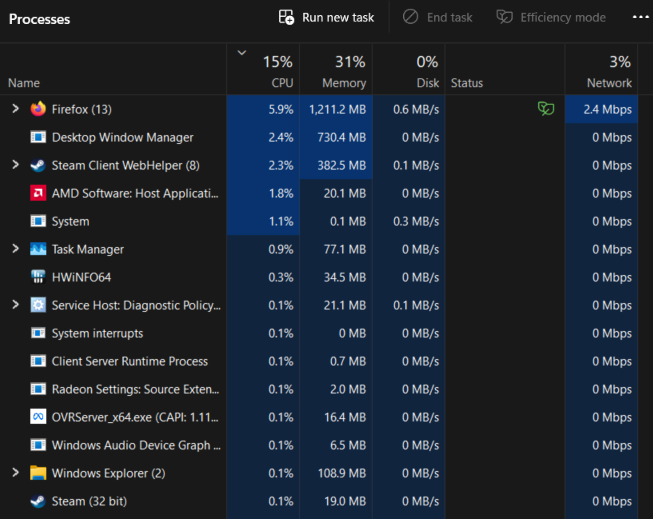
Task: Click Steam (32 bit)'s 19.0 MB memory cell
Action: tap(336, 501)
